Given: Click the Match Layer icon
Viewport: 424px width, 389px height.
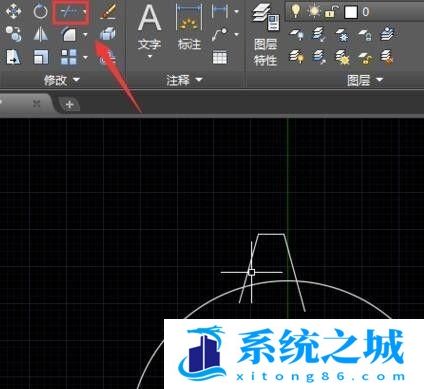Looking at the screenshot, I should pos(387,57).
